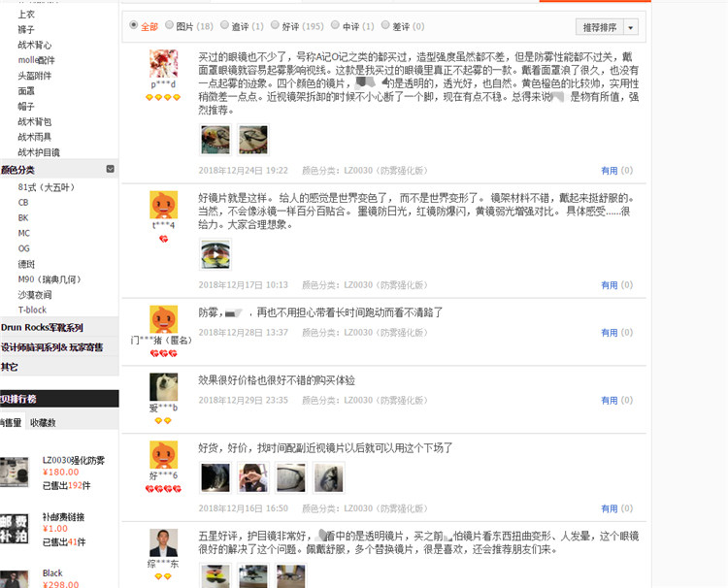View second photo in p***d review
The image size is (728, 588).
click(x=253, y=140)
